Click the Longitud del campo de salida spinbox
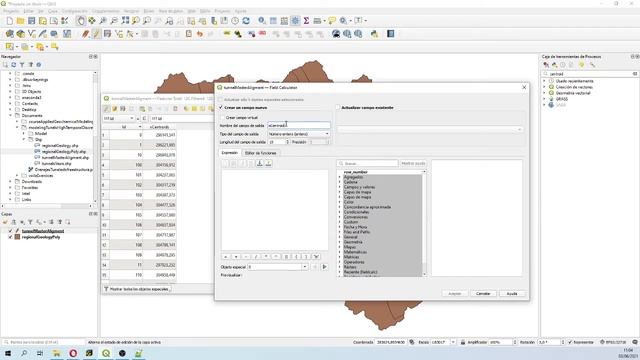Image resolution: width=640 pixels, height=360 pixels. pos(279,142)
